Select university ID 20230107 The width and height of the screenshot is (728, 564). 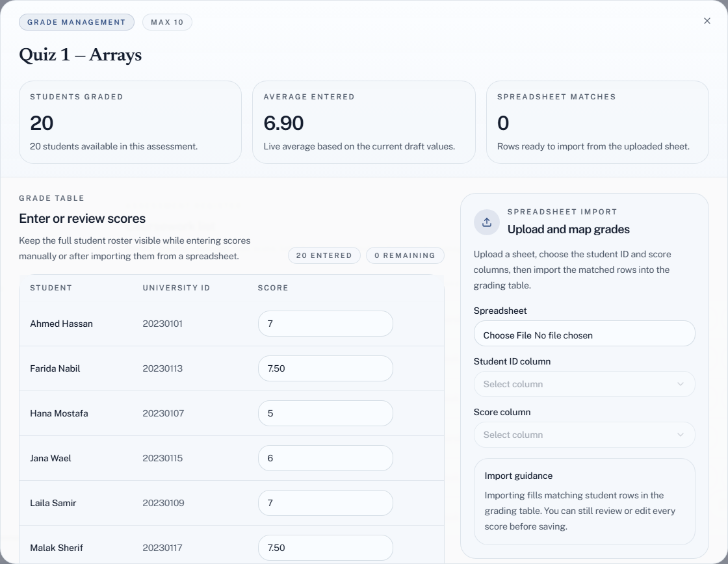163,413
